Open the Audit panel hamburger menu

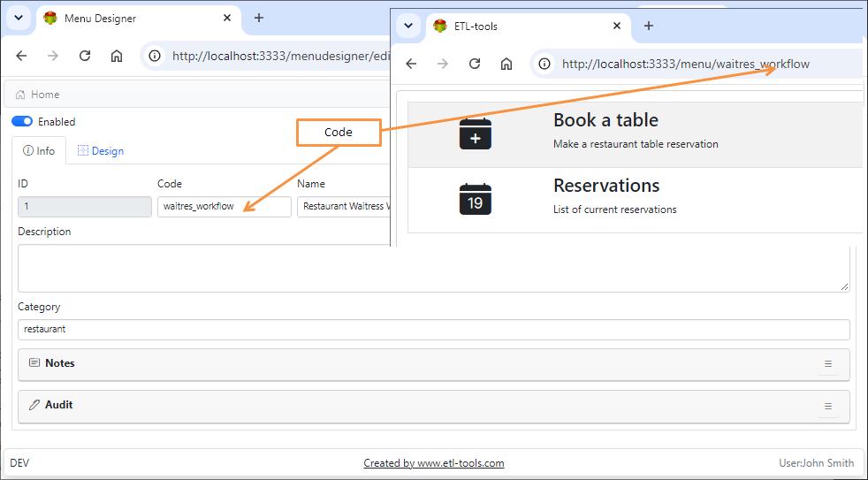[828, 406]
